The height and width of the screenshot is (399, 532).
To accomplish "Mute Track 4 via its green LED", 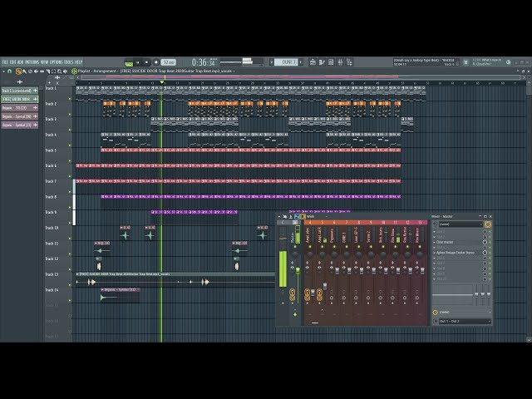I will point(70,145).
